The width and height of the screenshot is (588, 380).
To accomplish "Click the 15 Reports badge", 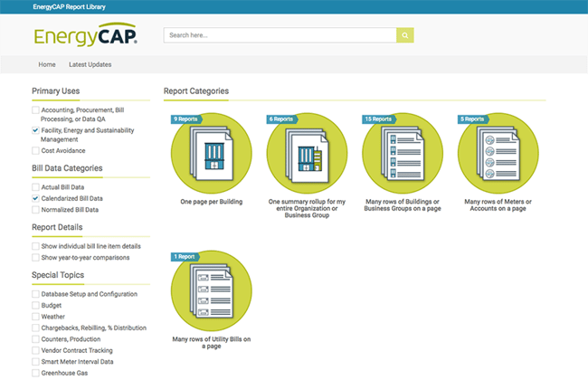I will 378,119.
